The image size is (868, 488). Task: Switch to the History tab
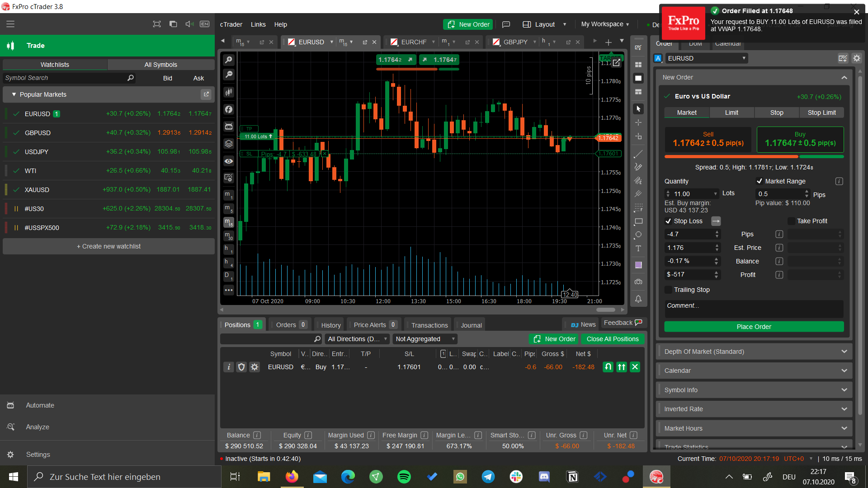tap(330, 325)
